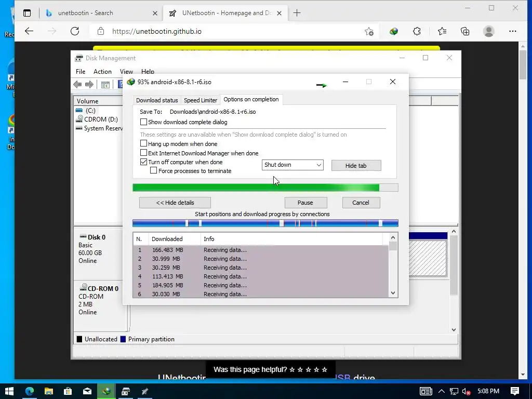Go back with the Edge back arrow
The image size is (532, 399).
pos(29,31)
